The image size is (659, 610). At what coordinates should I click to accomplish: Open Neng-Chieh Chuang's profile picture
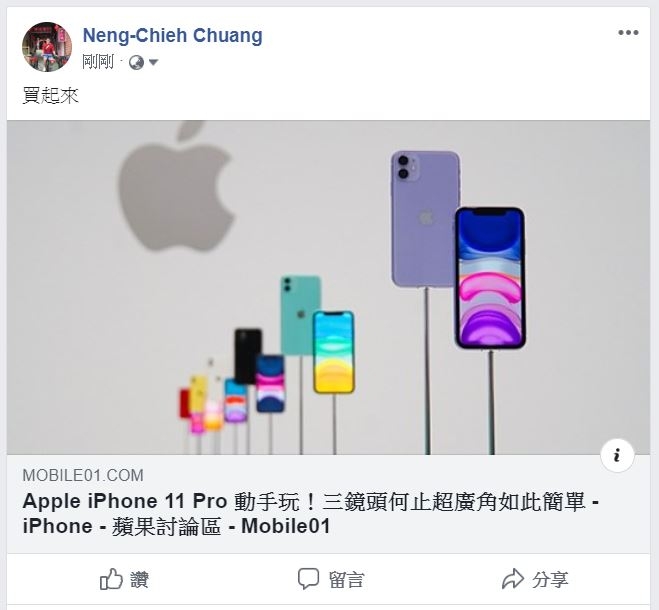pyautogui.click(x=47, y=47)
